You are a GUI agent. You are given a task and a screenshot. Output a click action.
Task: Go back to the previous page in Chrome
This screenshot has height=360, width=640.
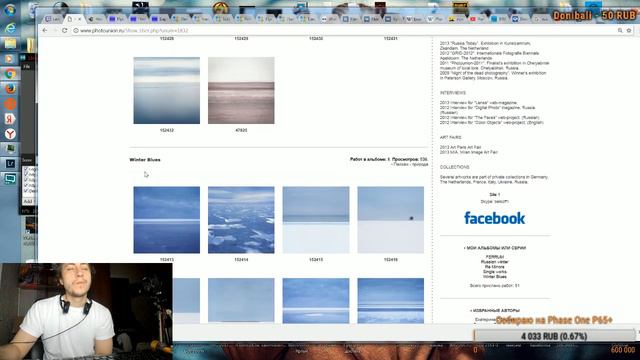coord(45,30)
